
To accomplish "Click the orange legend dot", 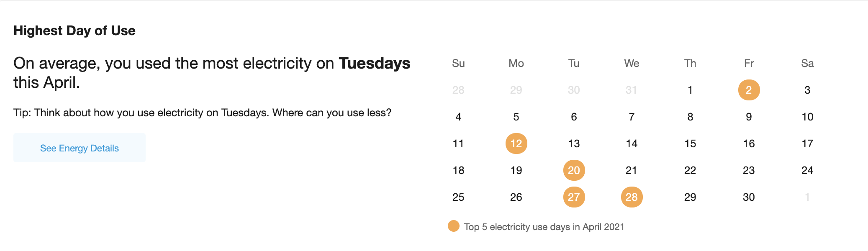I will [454, 226].
